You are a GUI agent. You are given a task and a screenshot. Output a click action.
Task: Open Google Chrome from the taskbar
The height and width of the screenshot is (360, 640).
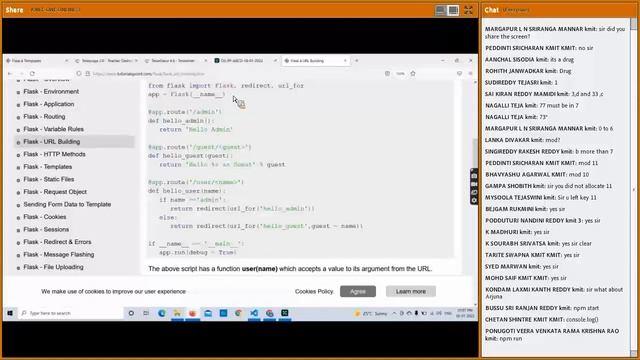click(238, 313)
